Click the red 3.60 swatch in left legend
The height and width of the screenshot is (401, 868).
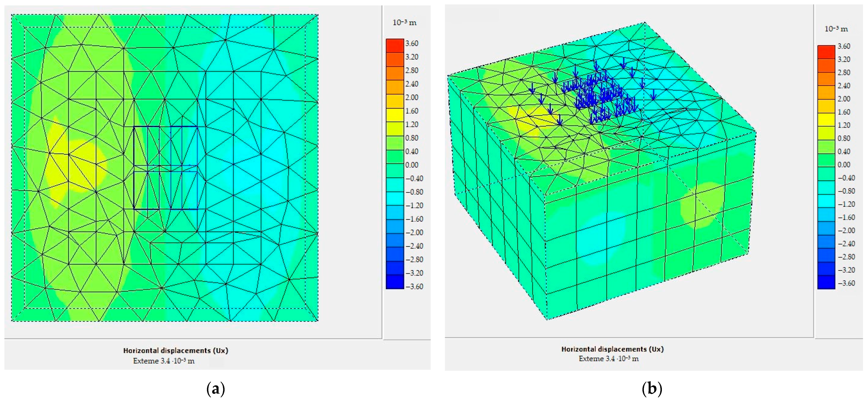coord(395,45)
